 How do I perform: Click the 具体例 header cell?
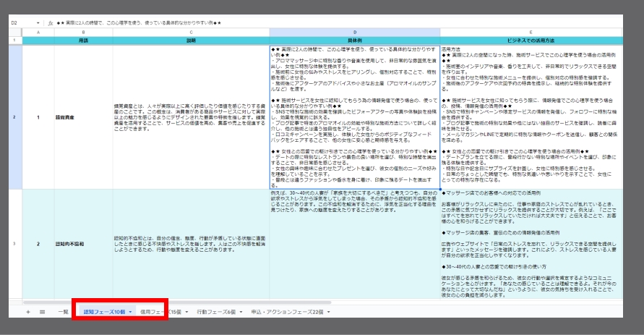(353, 41)
